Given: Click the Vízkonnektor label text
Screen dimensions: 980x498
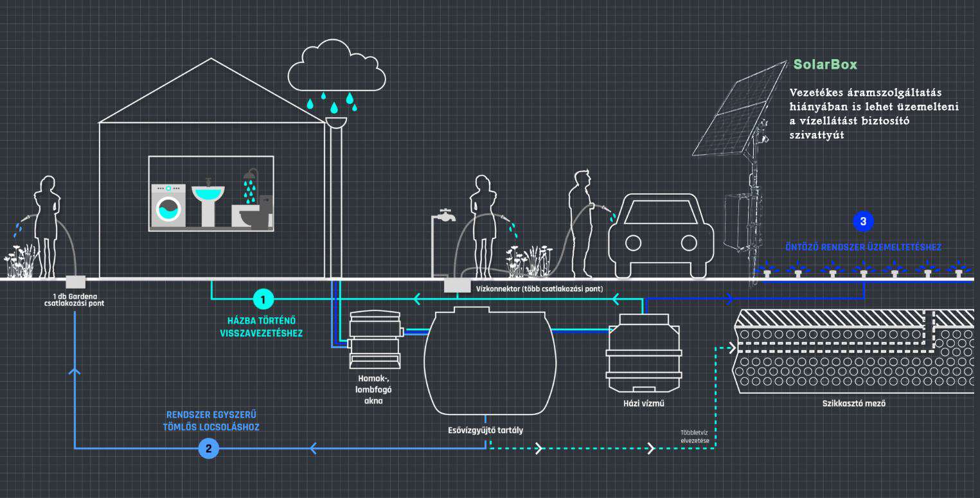Looking at the screenshot, I should tap(539, 289).
